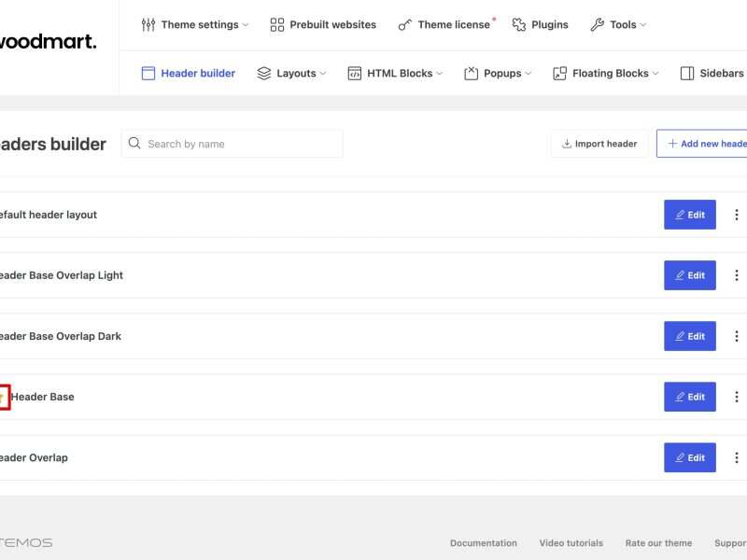Click the search magnifier icon
This screenshot has height=560, width=747.
tap(134, 144)
